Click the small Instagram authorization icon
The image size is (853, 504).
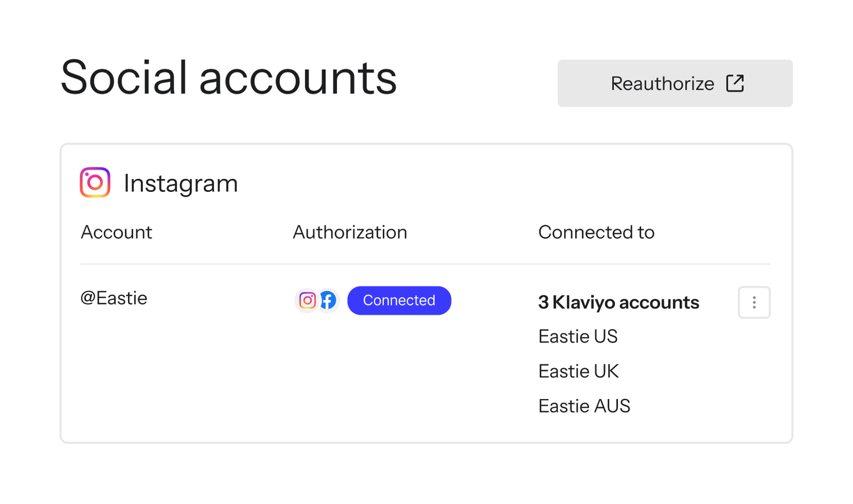[307, 300]
